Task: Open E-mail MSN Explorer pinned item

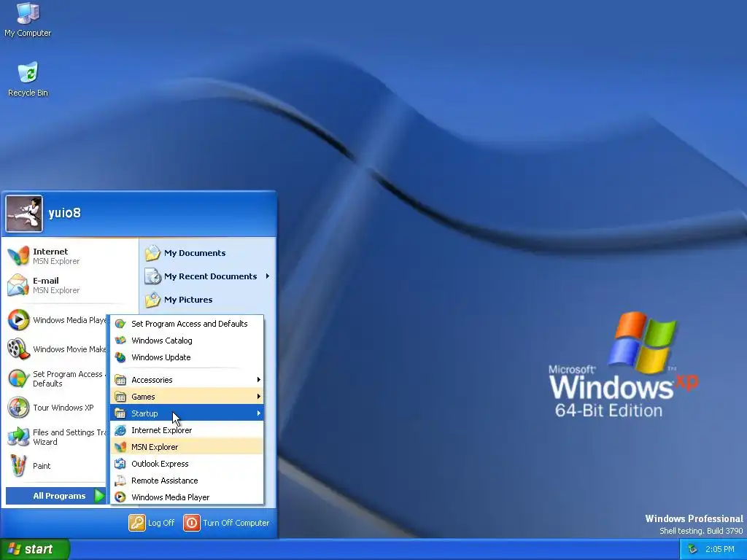Action: [71, 285]
